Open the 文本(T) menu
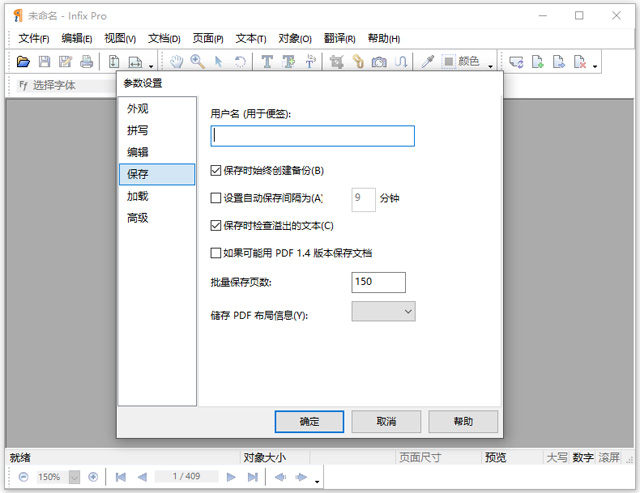Viewport: 640px width, 493px height. coord(251,38)
